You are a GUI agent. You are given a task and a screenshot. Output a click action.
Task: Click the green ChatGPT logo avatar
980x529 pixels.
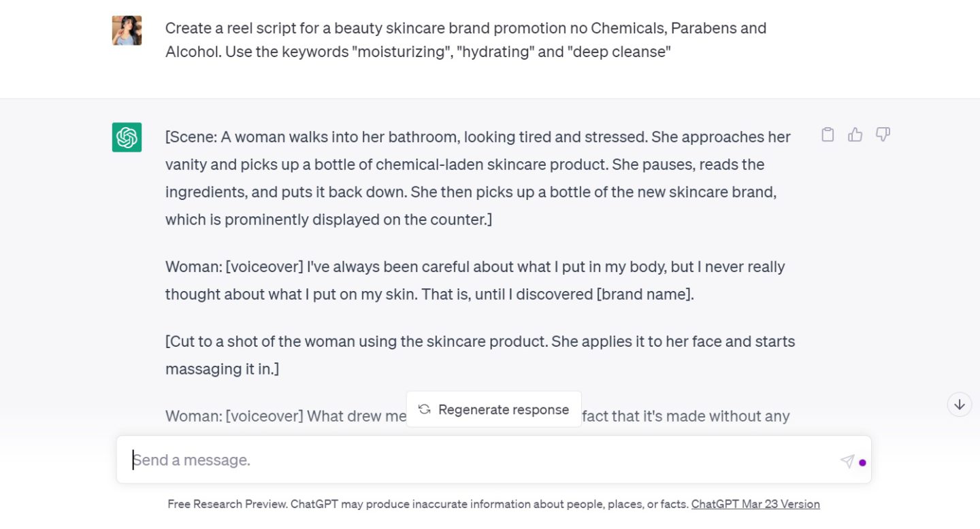[x=127, y=137]
